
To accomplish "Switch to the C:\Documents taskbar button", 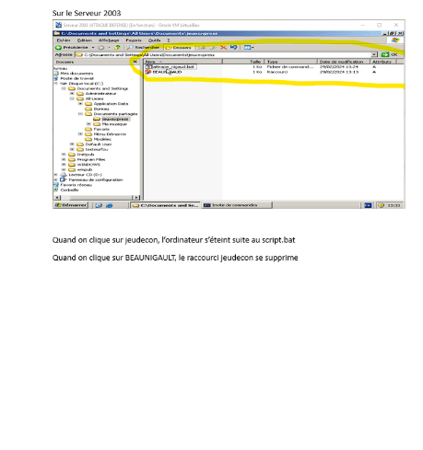I will click(x=165, y=205).
